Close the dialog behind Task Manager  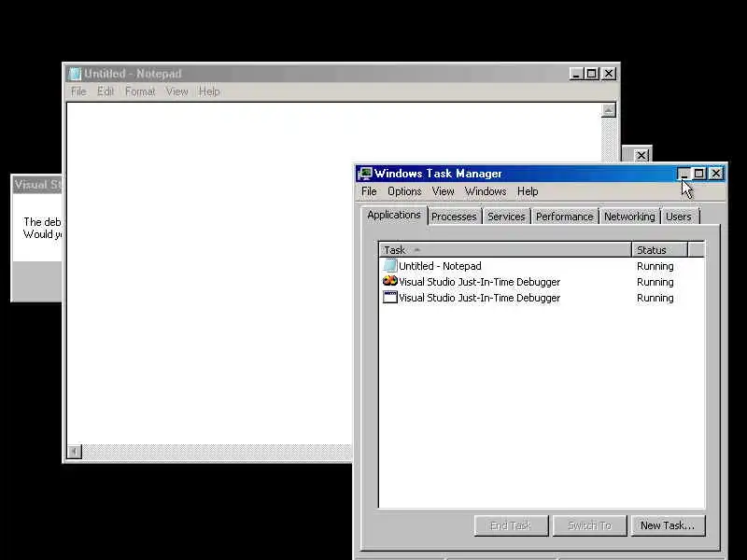point(641,155)
